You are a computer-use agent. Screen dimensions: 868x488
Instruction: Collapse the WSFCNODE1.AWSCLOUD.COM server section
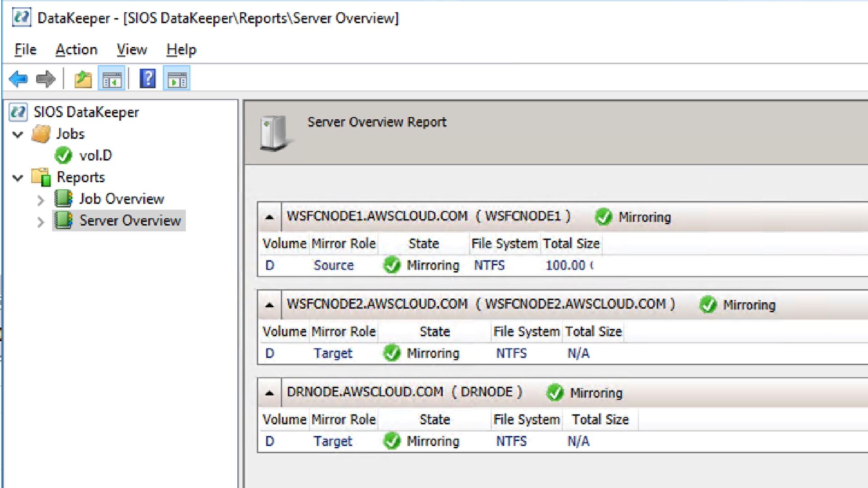[269, 217]
